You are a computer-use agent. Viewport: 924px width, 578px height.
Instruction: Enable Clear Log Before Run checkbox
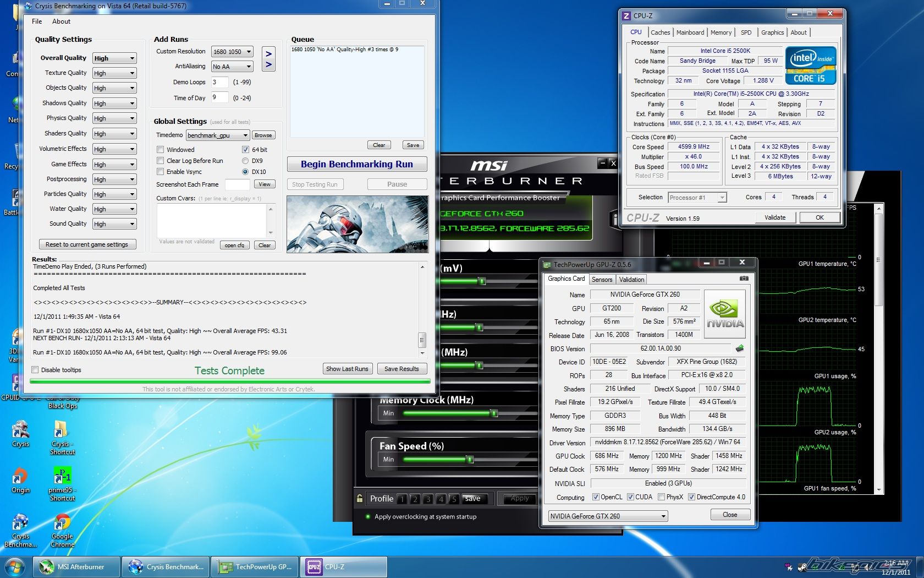[161, 160]
